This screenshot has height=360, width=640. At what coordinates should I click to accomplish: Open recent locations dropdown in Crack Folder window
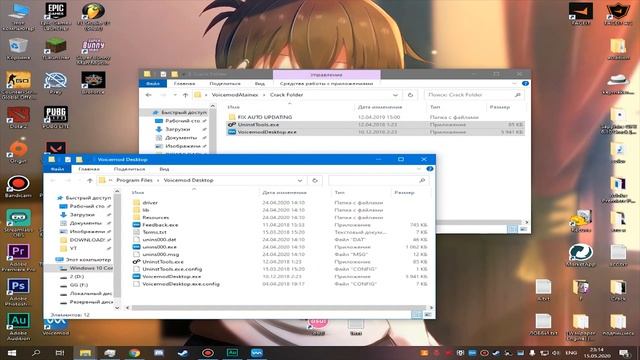click(x=175, y=95)
